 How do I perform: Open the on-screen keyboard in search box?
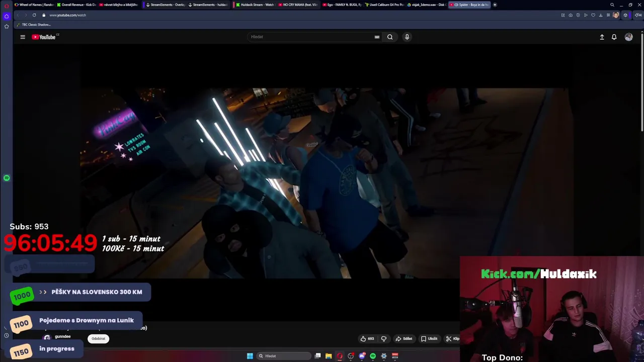(377, 37)
